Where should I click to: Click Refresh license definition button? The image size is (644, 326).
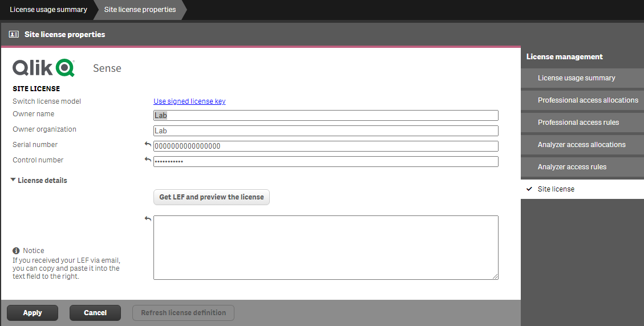(x=183, y=313)
